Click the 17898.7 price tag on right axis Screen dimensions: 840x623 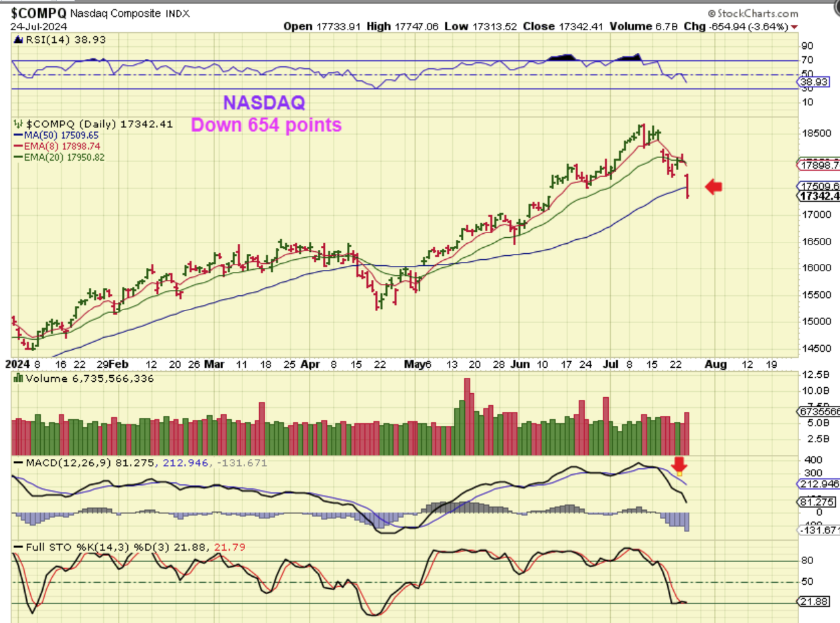819,164
